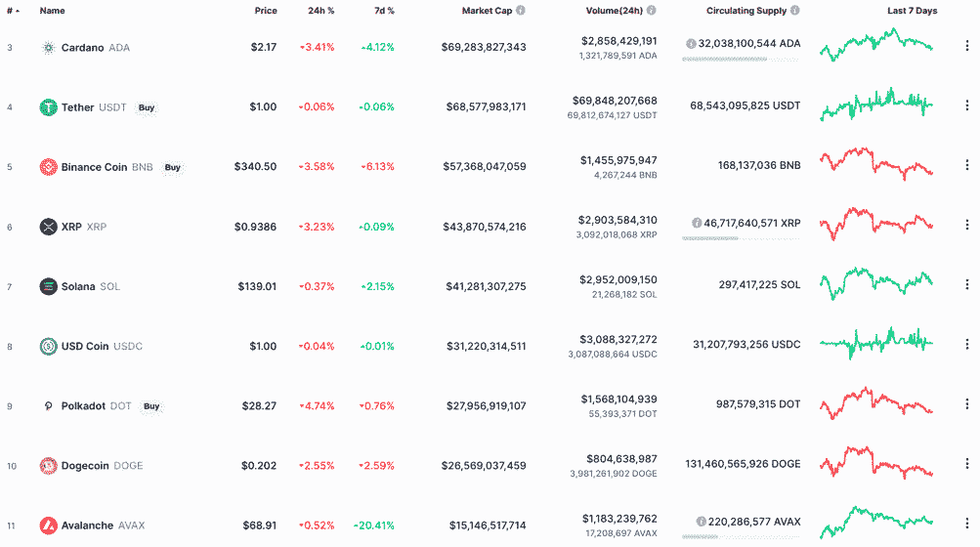
Task: Click the Cardano coin logo icon
Action: click(48, 48)
